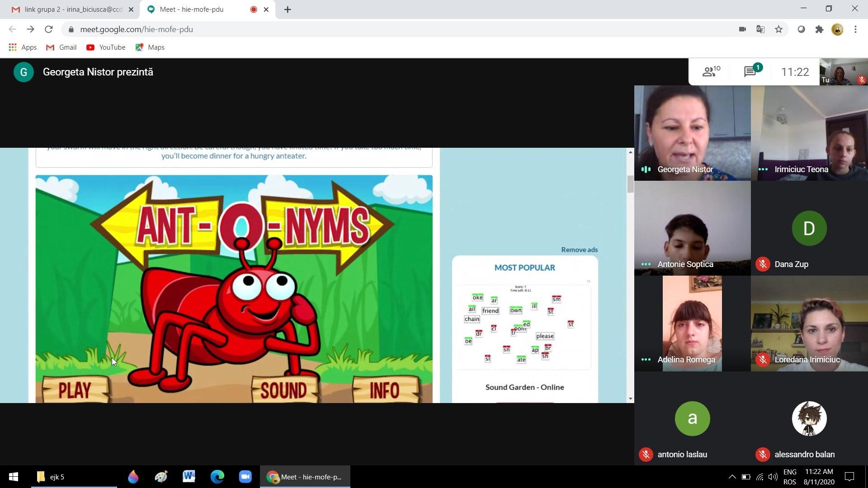
Task: Go back to previous page
Action: pos(12,29)
